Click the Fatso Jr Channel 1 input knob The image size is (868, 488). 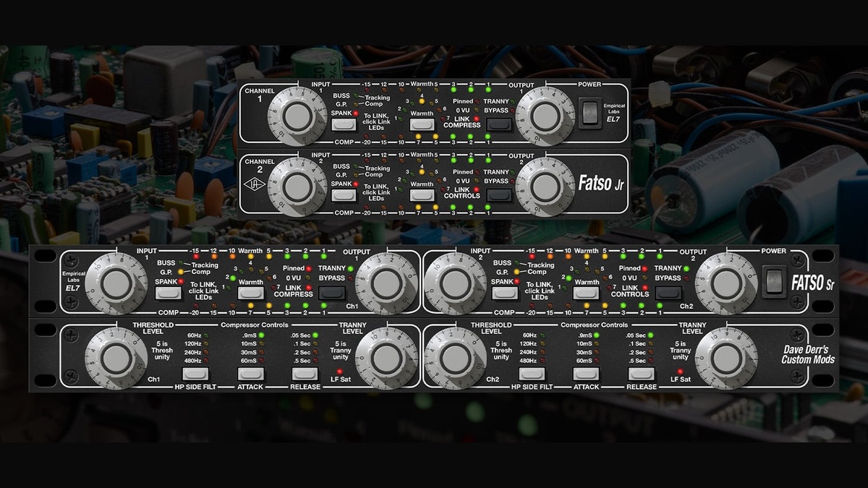(297, 116)
